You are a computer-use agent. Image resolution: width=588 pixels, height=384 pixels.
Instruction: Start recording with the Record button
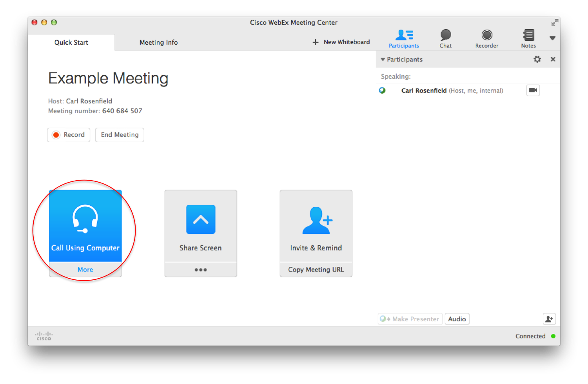click(x=69, y=135)
